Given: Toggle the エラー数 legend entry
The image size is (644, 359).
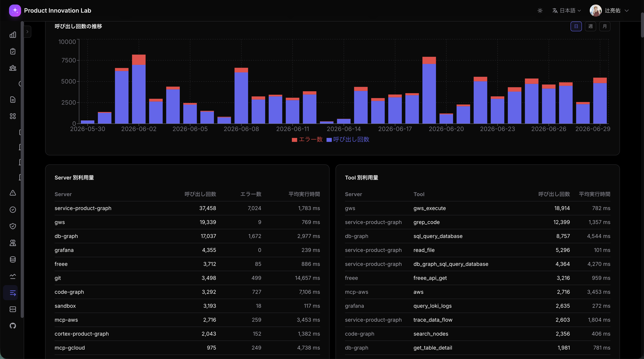Looking at the screenshot, I should 307,139.
